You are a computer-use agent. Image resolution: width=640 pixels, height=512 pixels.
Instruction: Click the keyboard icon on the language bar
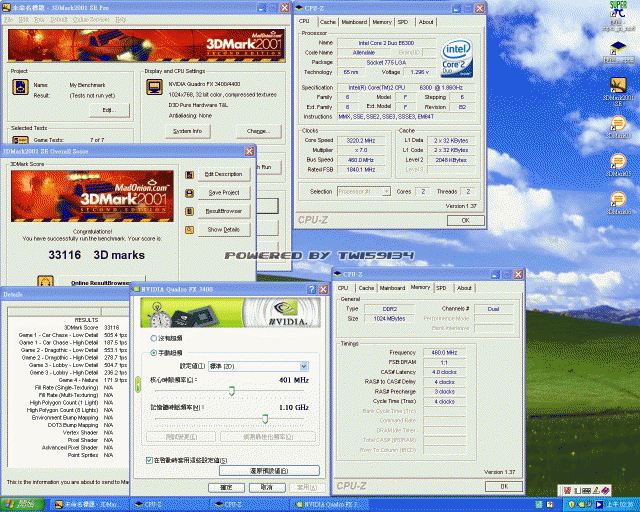click(x=587, y=490)
